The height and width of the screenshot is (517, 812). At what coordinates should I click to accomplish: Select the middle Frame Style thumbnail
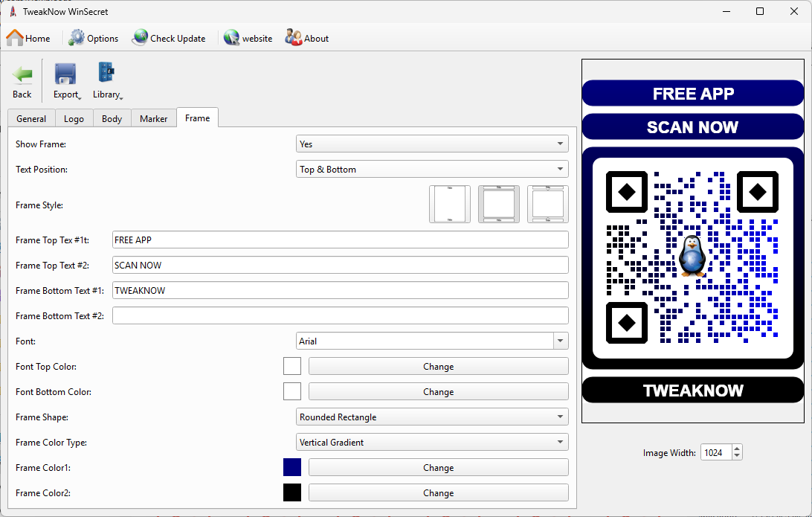tap(499, 204)
